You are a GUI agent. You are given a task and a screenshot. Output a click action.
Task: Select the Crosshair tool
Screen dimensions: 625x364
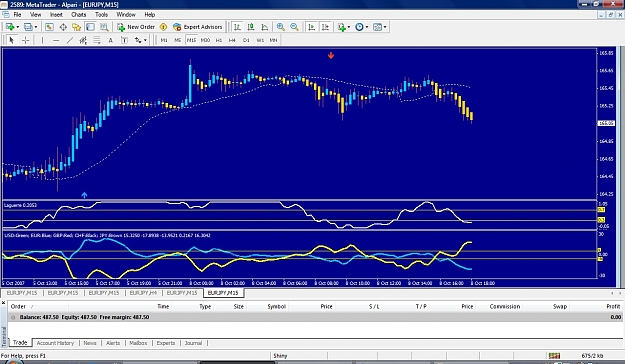pos(26,40)
